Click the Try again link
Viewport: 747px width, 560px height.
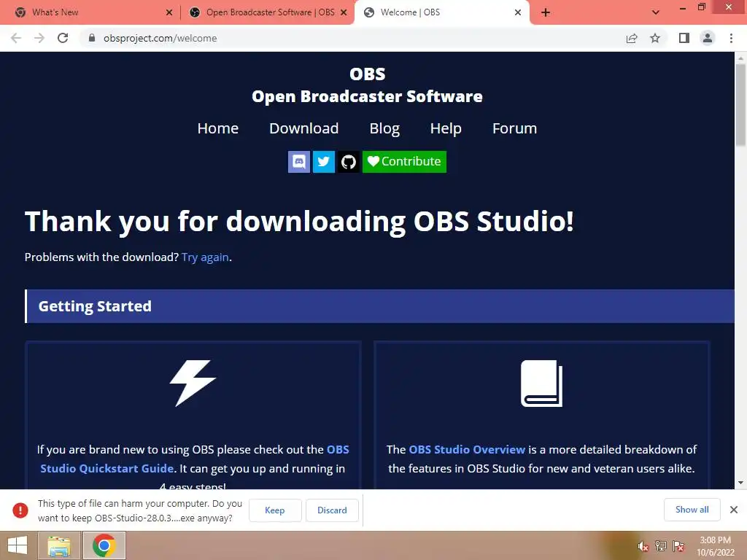tap(205, 257)
